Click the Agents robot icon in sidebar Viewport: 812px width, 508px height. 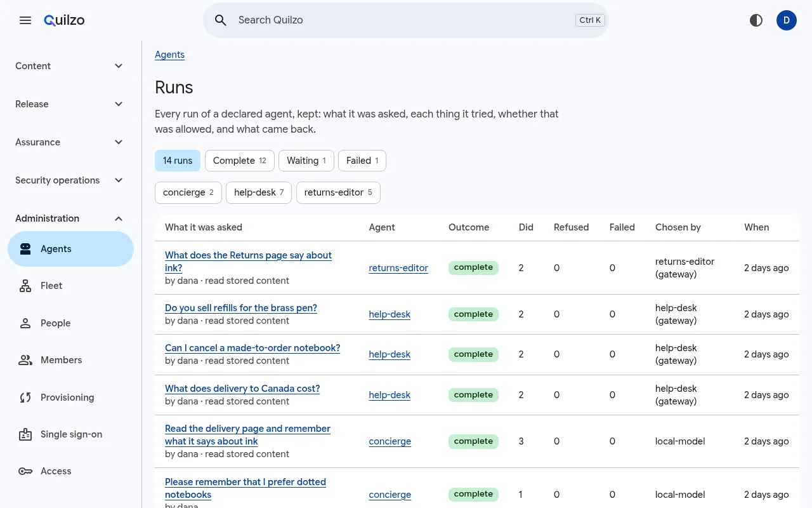25,249
